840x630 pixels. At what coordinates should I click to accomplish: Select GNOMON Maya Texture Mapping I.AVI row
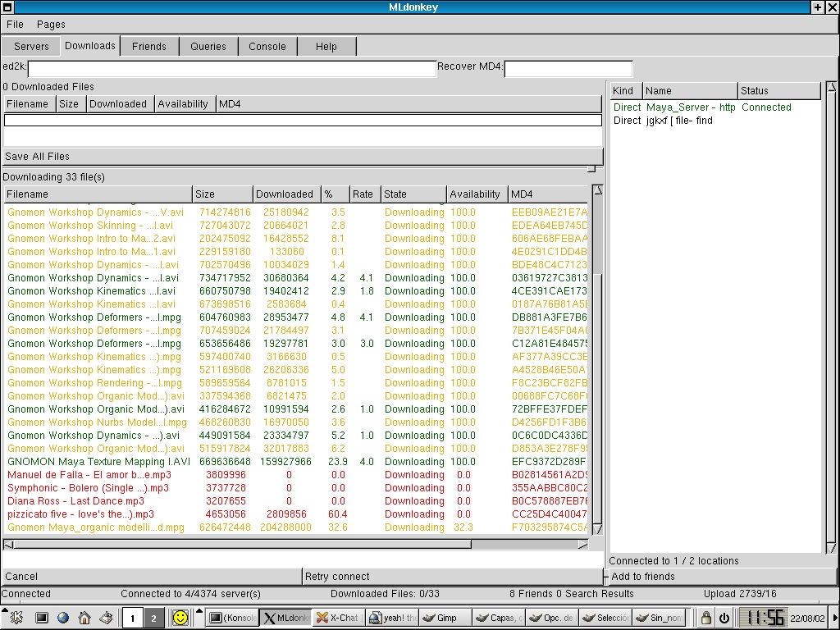pos(297,462)
